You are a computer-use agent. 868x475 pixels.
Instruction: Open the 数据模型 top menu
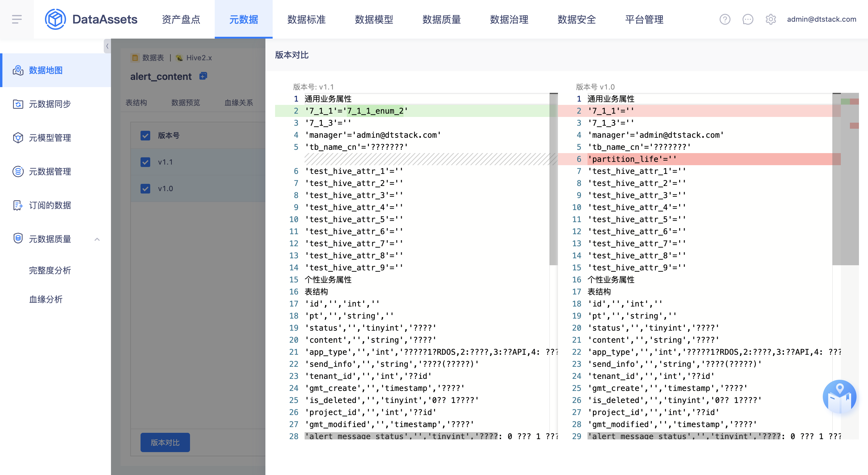click(x=374, y=19)
